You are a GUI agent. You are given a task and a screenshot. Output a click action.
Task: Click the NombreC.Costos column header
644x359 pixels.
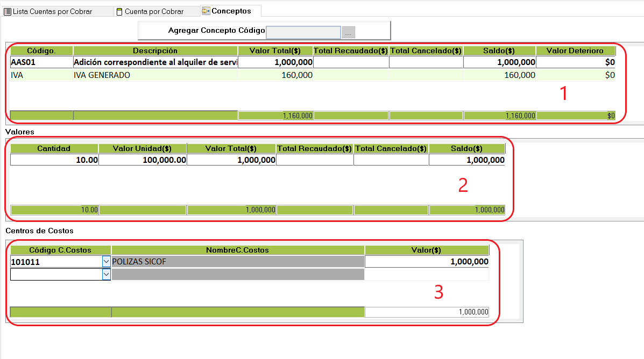click(x=237, y=250)
